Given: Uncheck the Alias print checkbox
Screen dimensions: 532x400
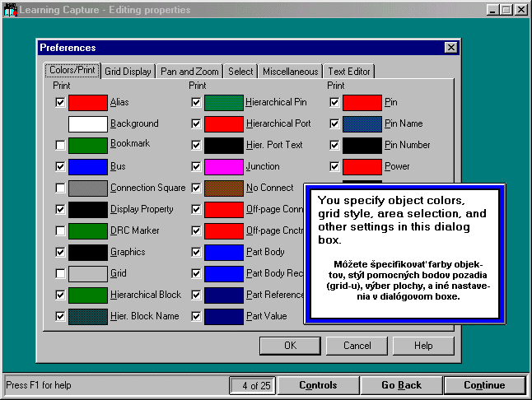Looking at the screenshot, I should click(x=60, y=103).
